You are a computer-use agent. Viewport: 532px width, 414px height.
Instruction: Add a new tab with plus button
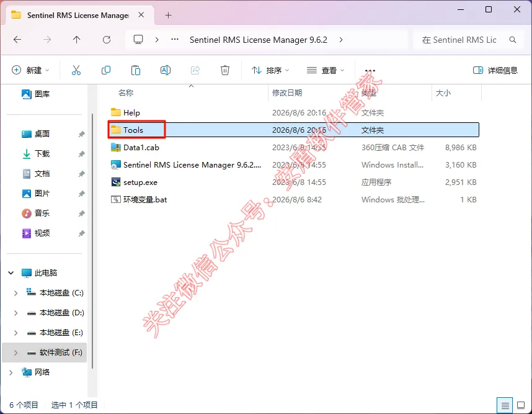tap(168, 16)
